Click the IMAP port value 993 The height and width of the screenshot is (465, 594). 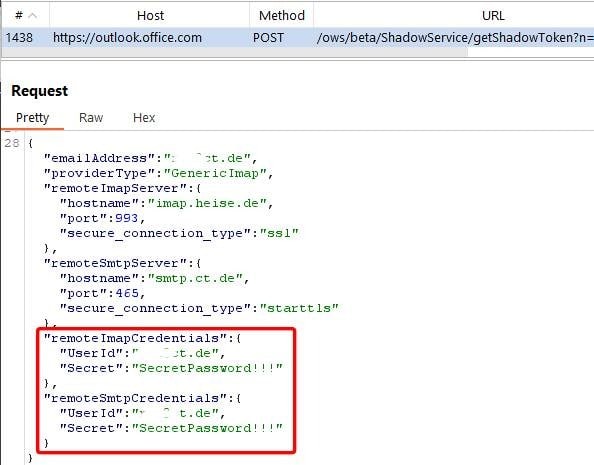(127, 218)
